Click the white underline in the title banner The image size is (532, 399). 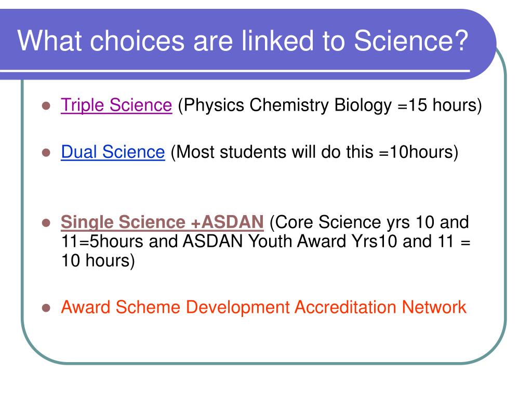point(235,71)
